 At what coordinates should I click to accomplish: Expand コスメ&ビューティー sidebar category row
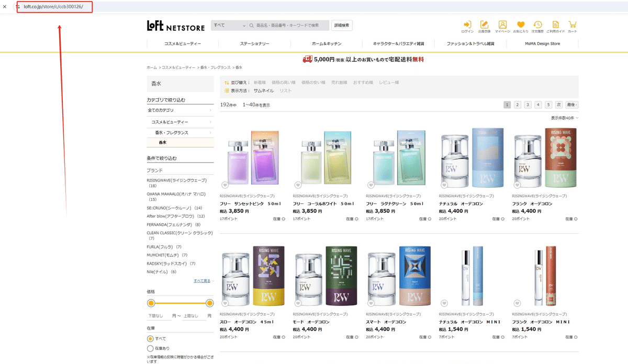(x=180, y=122)
